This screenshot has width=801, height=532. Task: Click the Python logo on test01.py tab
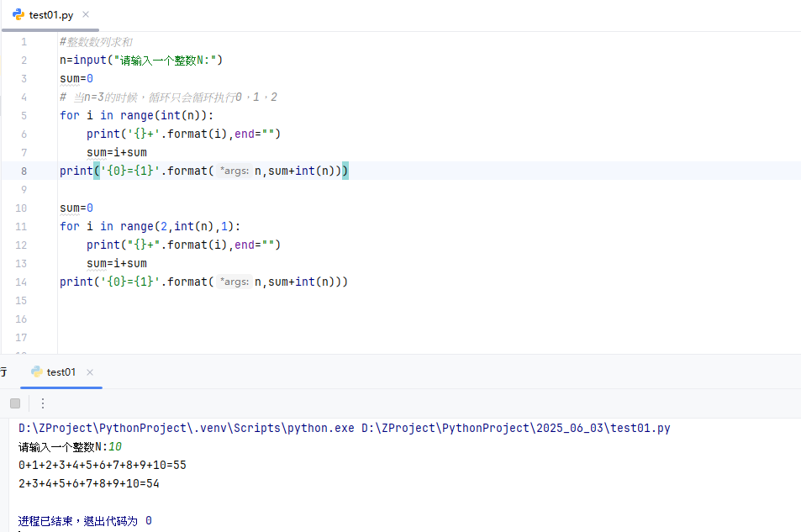click(18, 14)
